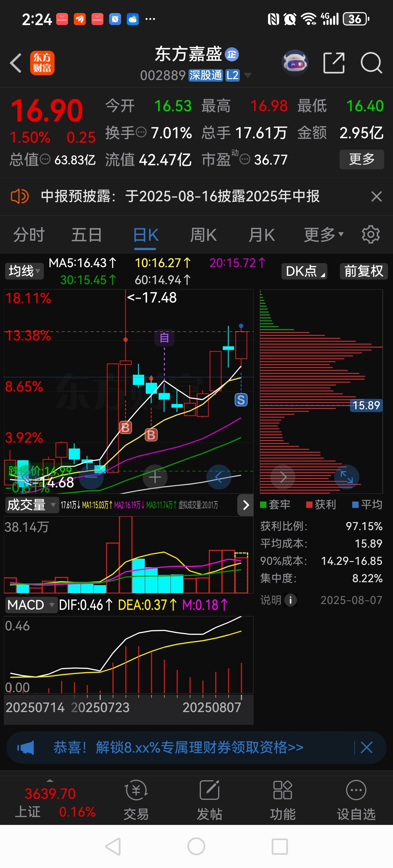Expand stock switcher arrow below the title
Image resolution: width=393 pixels, height=868 pixels.
point(248,75)
